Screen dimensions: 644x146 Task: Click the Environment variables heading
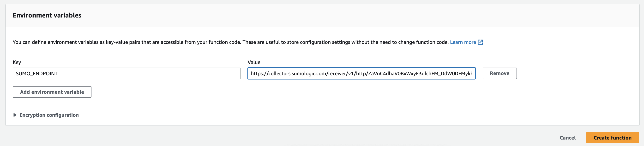pyautogui.click(x=47, y=16)
